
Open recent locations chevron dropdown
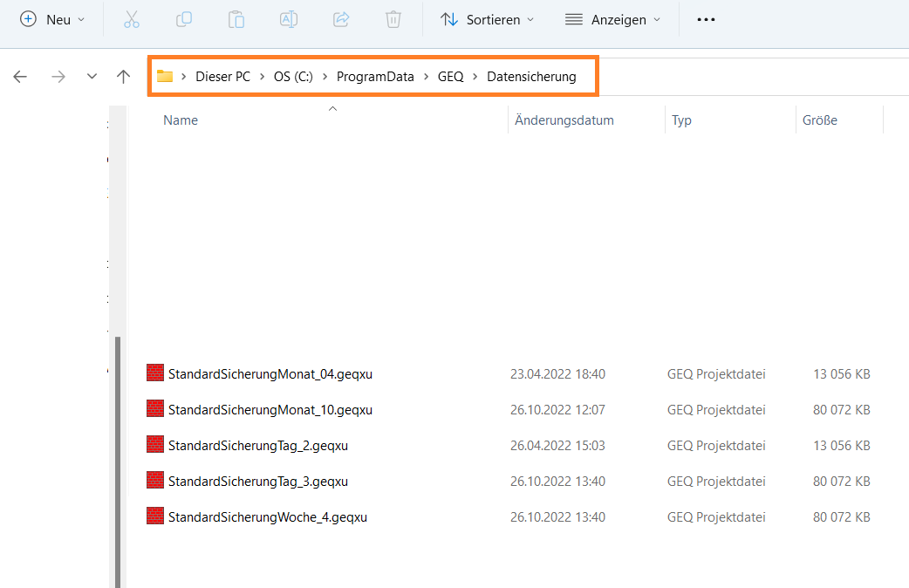pos(92,77)
